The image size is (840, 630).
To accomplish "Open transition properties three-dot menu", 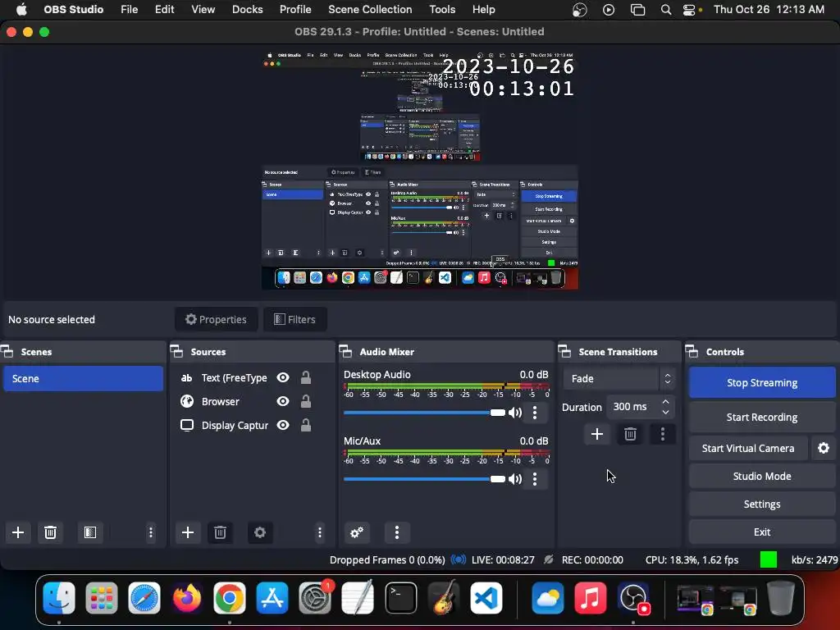I will (663, 434).
